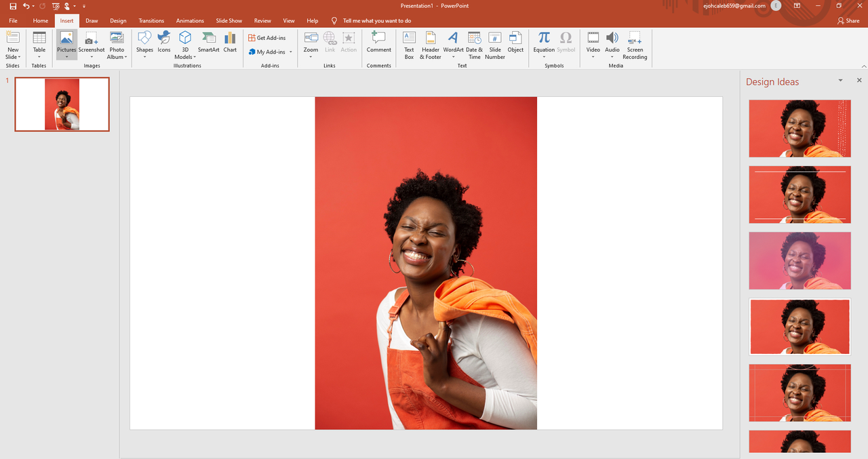The width and height of the screenshot is (868, 459).
Task: Open the Help tab
Action: (312, 21)
